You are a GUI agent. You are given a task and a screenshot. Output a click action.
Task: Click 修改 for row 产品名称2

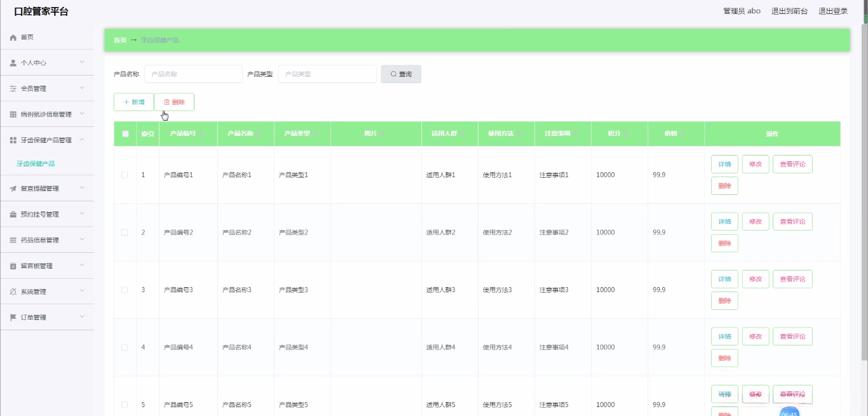[x=756, y=222]
